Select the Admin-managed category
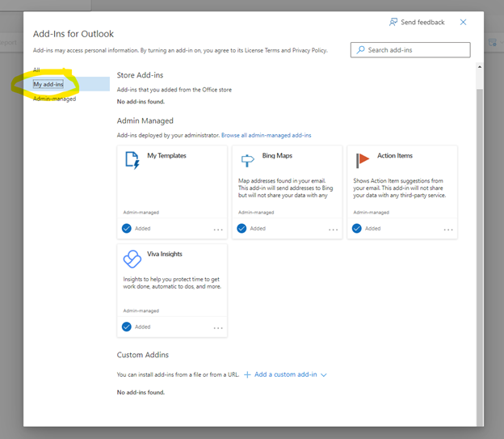 point(55,99)
